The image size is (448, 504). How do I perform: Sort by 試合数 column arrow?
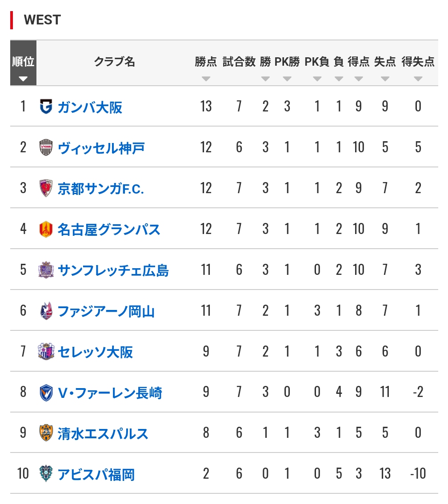click(x=239, y=79)
